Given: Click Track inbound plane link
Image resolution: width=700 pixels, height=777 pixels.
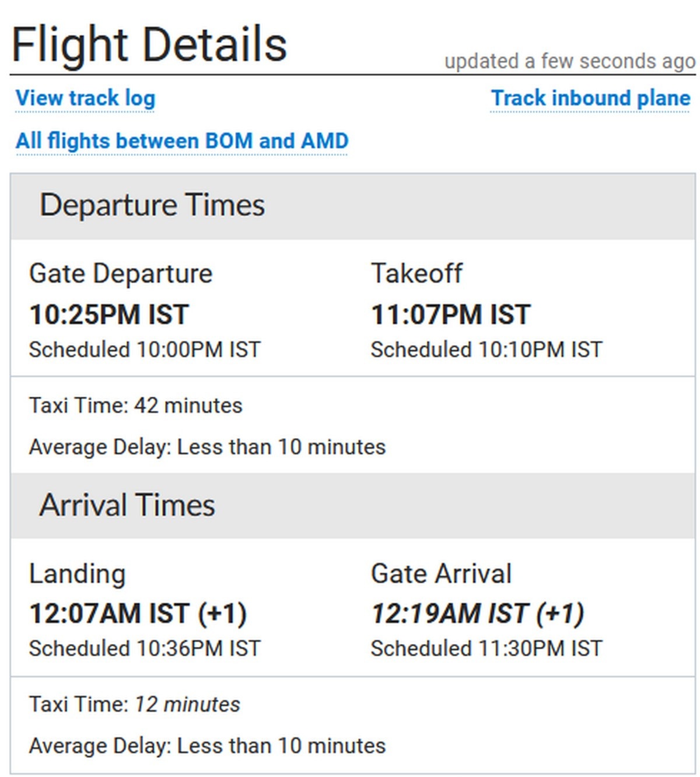Looking at the screenshot, I should (x=590, y=98).
